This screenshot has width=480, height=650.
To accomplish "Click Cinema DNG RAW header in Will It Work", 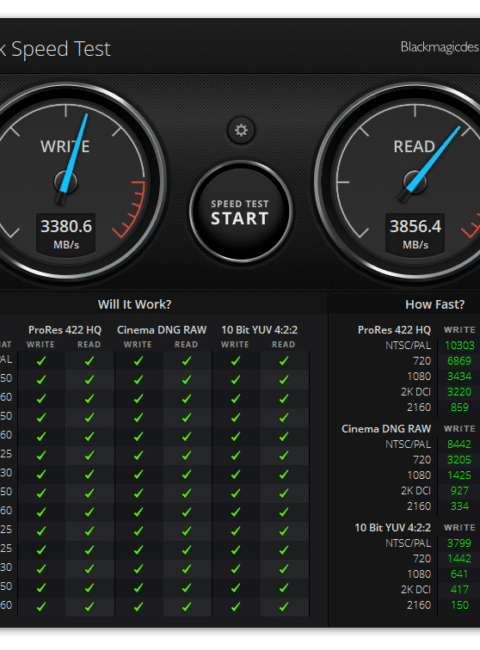I will click(162, 330).
